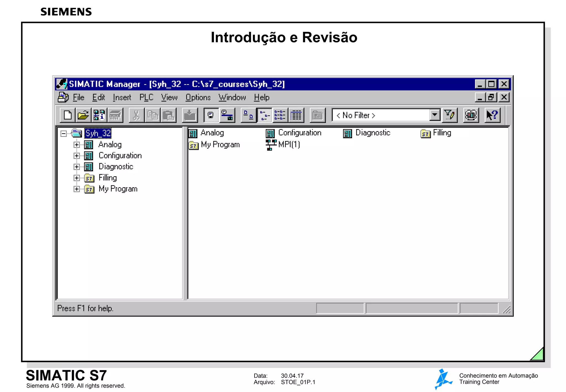
Task: Open the PLC menu
Action: point(146,97)
